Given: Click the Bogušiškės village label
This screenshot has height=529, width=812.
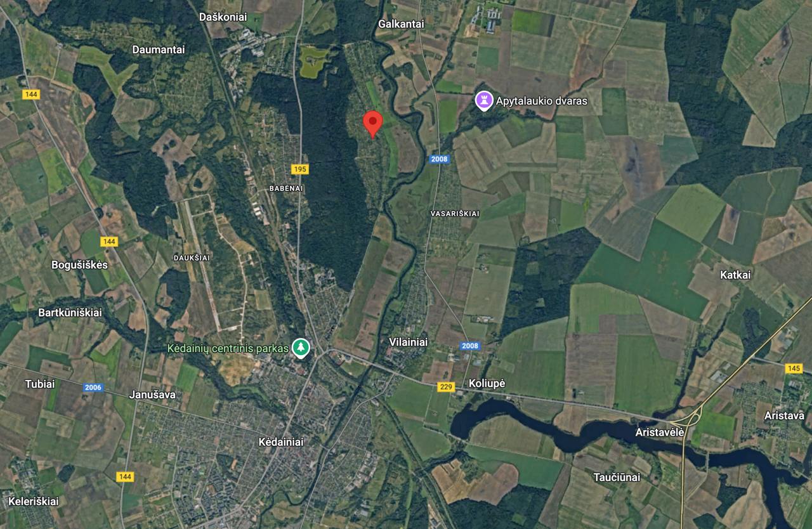Looking at the screenshot, I should tap(80, 264).
